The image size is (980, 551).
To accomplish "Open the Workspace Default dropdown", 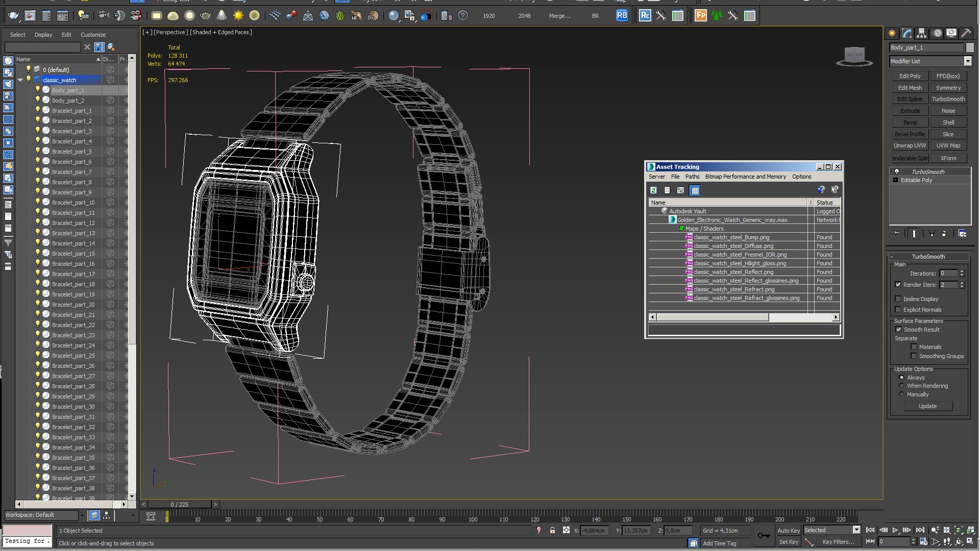I will tap(82, 515).
